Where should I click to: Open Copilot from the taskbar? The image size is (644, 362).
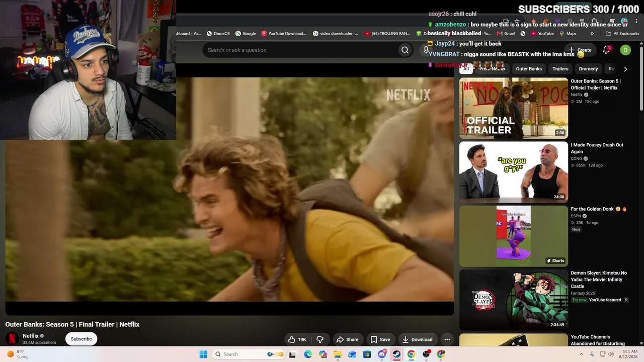point(323,354)
